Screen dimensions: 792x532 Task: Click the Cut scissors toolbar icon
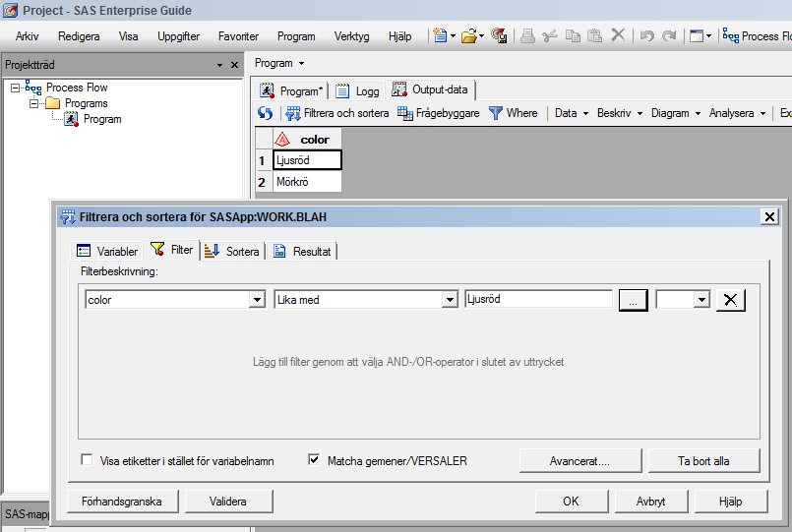coord(550,35)
